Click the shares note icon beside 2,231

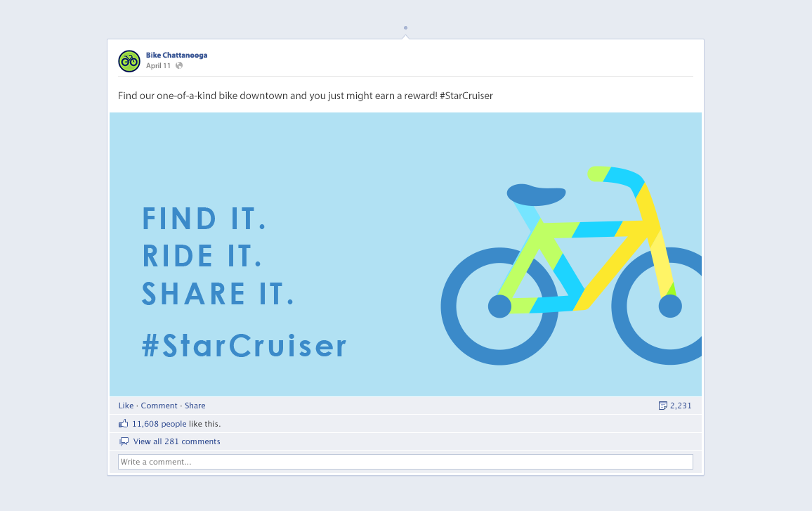[x=662, y=406]
